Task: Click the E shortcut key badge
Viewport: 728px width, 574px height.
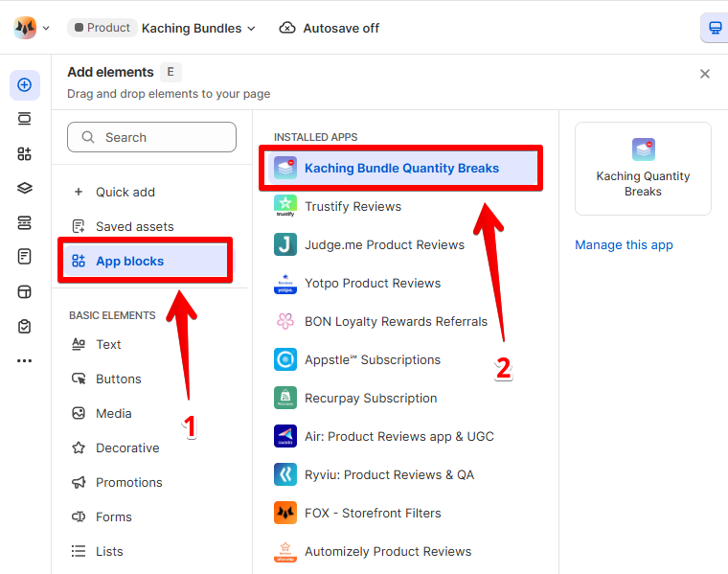Action: click(171, 72)
